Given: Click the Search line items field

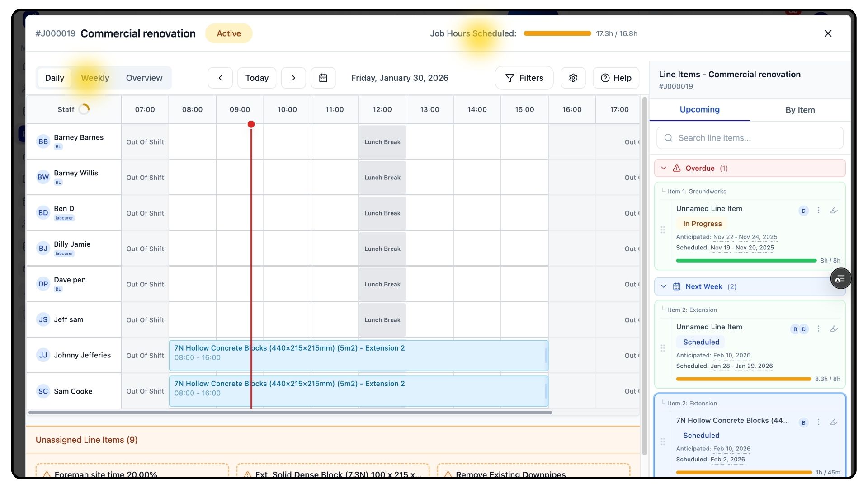Looking at the screenshot, I should [x=750, y=138].
